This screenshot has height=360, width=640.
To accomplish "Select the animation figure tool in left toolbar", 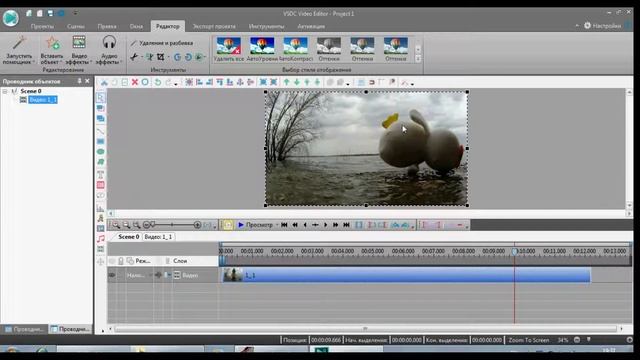I will (100, 218).
